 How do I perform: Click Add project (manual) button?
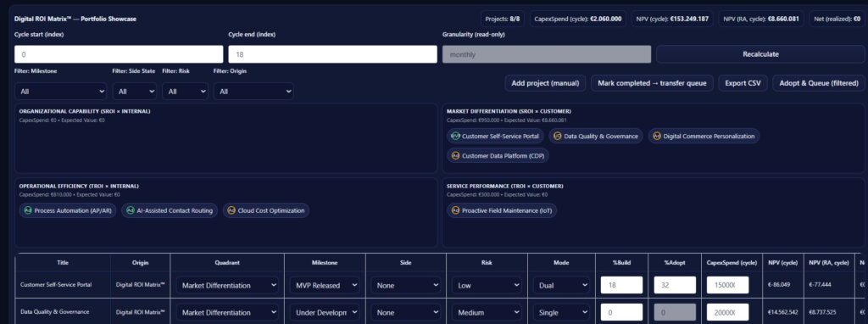click(545, 83)
